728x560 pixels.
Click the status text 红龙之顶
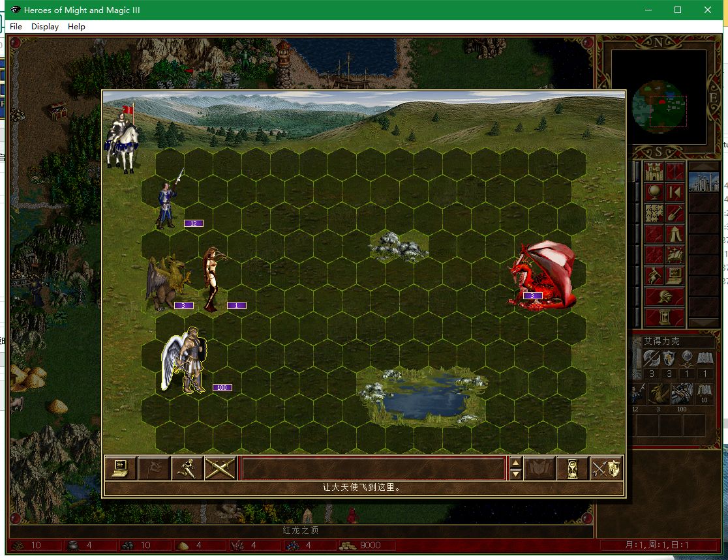301,530
